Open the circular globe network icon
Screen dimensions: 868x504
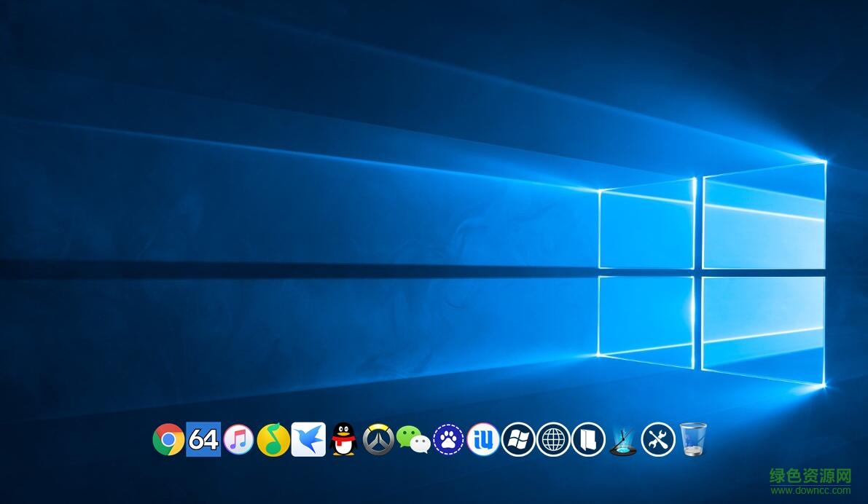click(553, 440)
